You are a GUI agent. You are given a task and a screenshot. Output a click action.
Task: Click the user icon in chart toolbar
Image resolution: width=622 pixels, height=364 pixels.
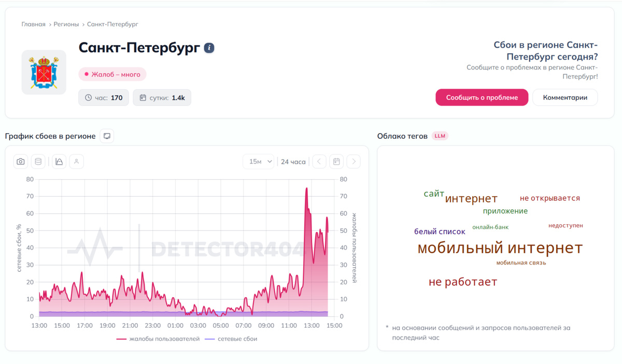click(x=76, y=162)
